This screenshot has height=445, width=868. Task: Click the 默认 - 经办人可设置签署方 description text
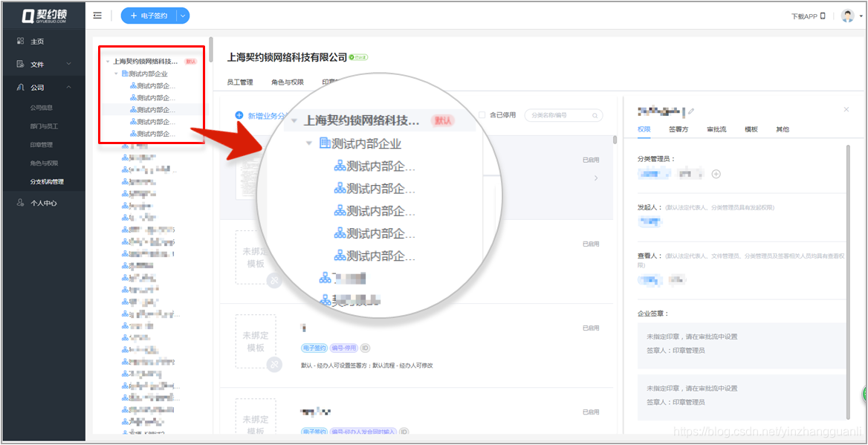click(x=367, y=366)
